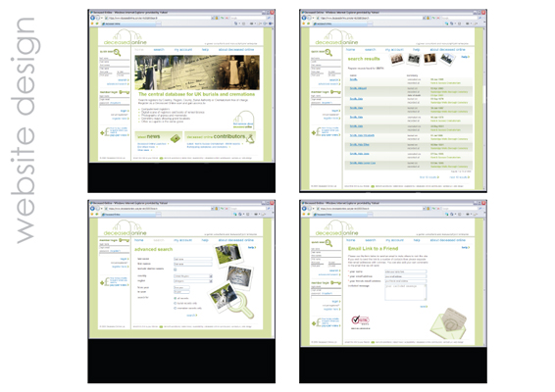This screenshot has width=555, height=392.
Task: Select the 'cremation records only' radio option
Action: 175,308
